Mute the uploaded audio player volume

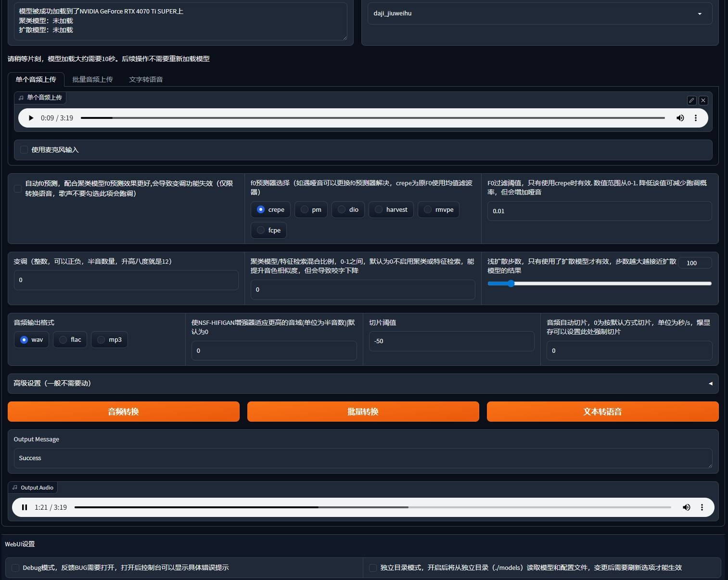[680, 118]
